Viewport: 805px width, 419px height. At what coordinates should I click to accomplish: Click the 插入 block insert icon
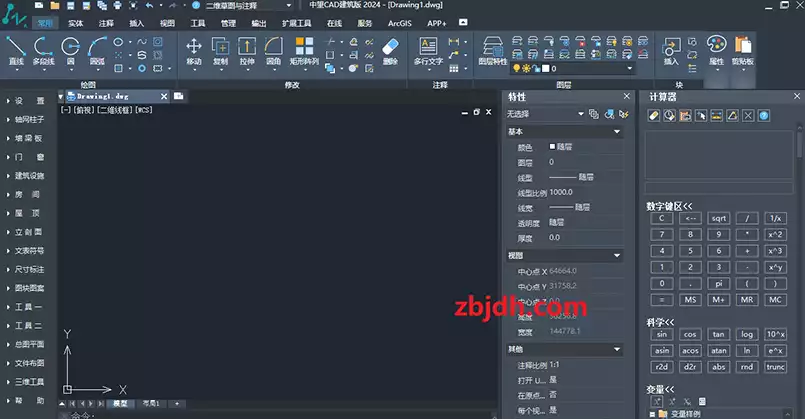point(670,51)
